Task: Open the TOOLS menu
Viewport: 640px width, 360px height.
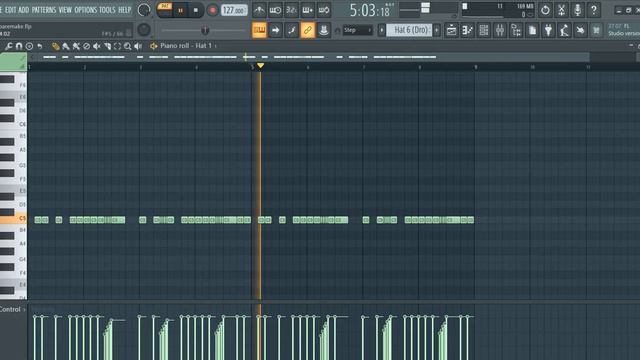Action: (107, 10)
